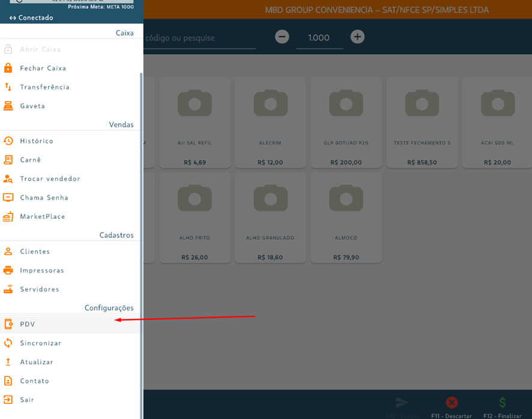Click the Impressoras printer icon
The height and width of the screenshot is (419, 532).
click(8, 271)
